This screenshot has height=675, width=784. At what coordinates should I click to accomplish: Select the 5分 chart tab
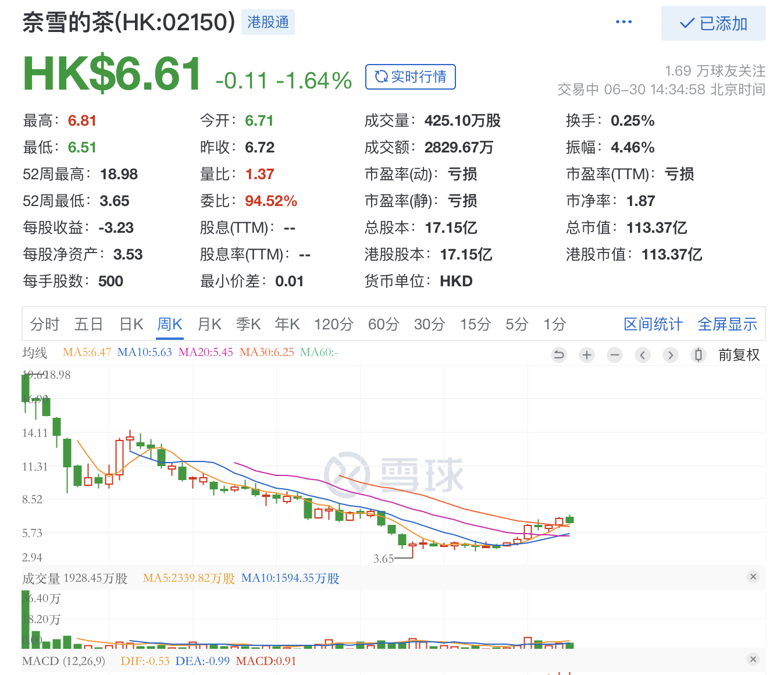pos(517,324)
